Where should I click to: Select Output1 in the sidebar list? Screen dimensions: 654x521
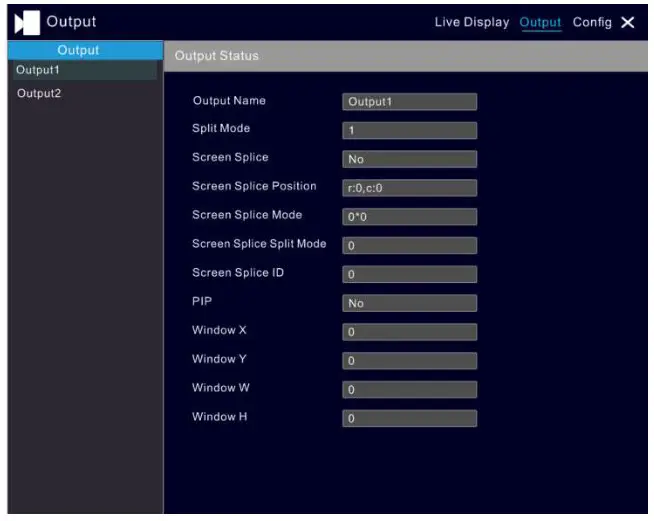(85, 70)
